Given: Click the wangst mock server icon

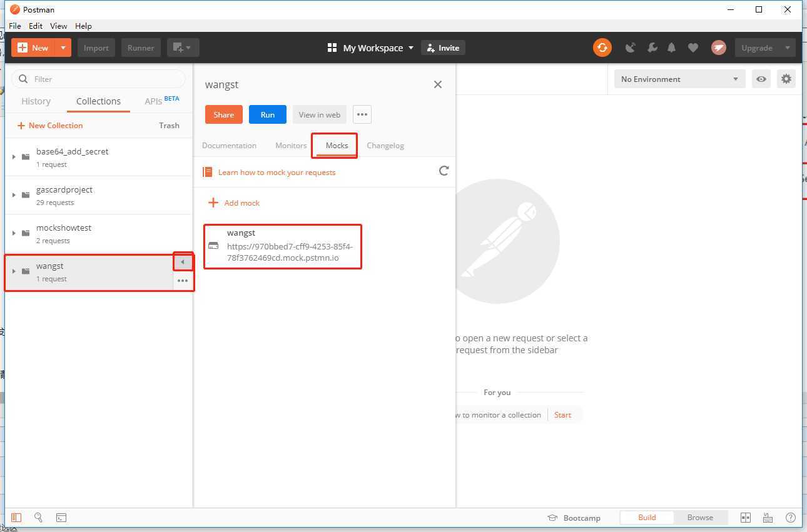Looking at the screenshot, I should [x=213, y=246].
